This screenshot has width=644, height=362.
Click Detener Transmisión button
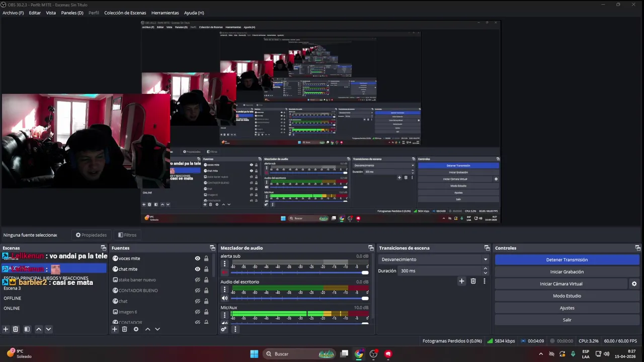[x=567, y=260]
